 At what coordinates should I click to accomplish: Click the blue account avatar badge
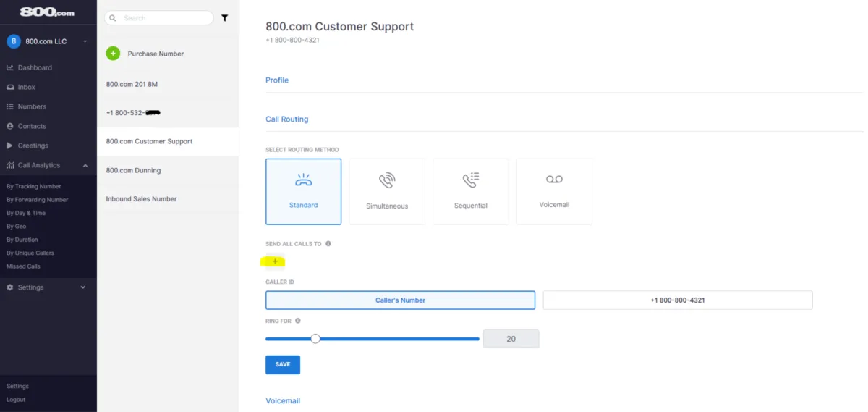tap(13, 41)
